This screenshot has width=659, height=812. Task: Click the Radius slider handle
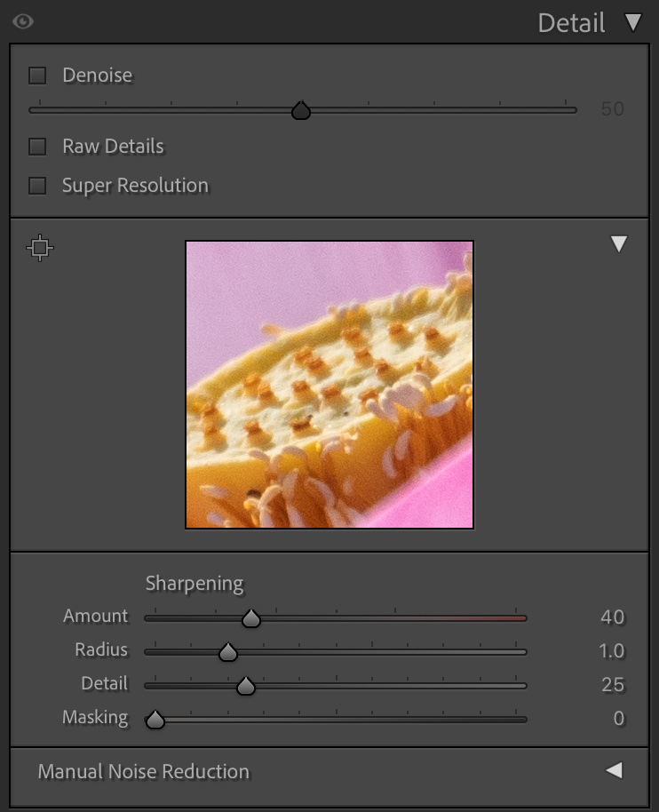coord(227,652)
